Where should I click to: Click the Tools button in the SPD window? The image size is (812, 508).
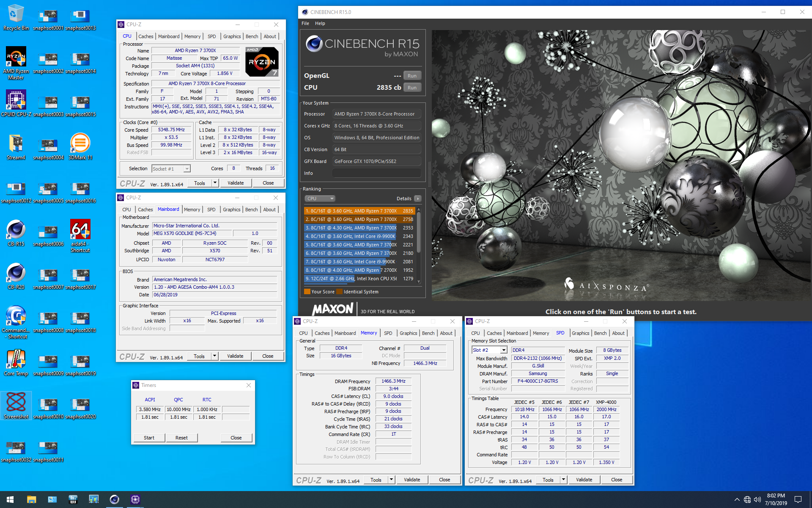click(x=548, y=480)
